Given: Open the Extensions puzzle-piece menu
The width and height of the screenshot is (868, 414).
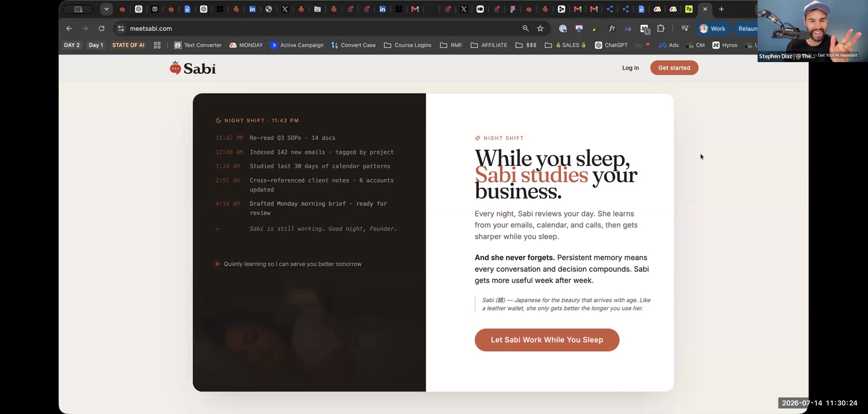Looking at the screenshot, I should pos(661,29).
